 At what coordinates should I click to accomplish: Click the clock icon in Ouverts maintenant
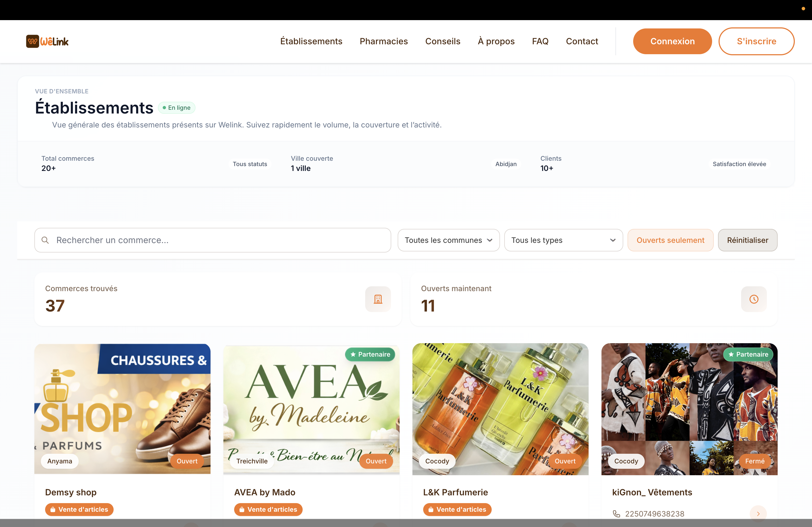click(x=754, y=299)
